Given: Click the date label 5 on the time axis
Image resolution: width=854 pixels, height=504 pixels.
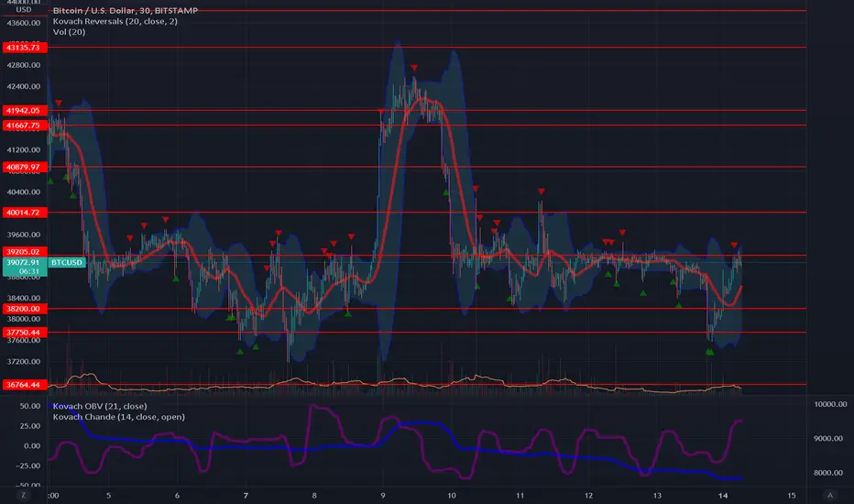Looking at the screenshot, I should tap(108, 495).
